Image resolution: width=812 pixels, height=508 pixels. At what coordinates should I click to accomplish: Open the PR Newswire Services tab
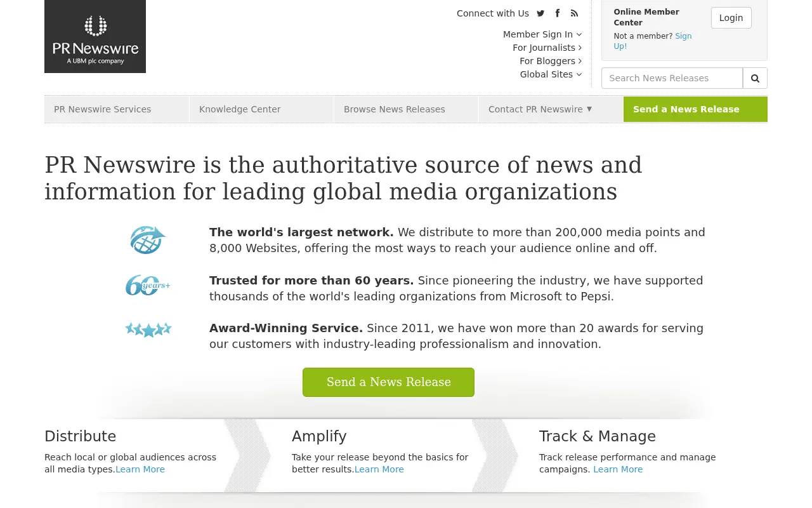point(117,109)
